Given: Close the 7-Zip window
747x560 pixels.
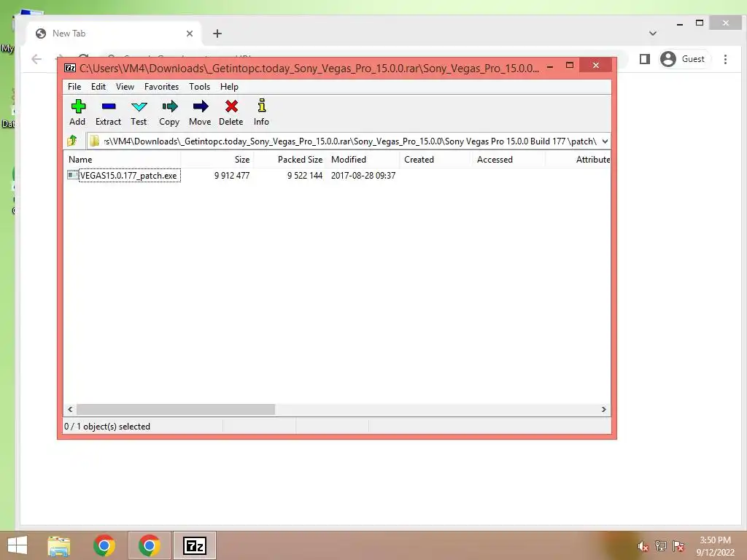Looking at the screenshot, I should coord(595,65).
